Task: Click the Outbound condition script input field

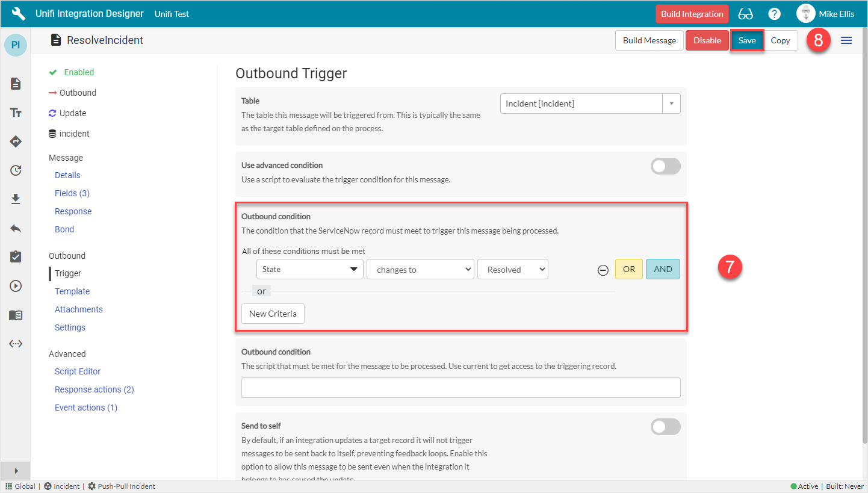Action: point(460,388)
